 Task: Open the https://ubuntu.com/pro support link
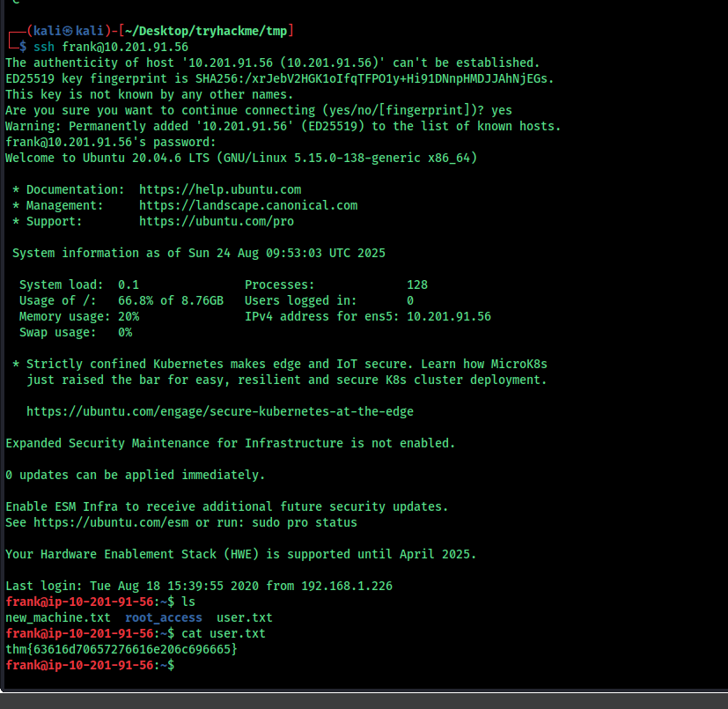pyautogui.click(x=217, y=221)
